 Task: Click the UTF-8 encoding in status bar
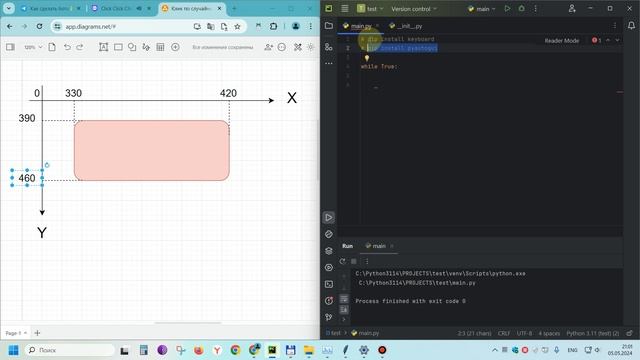coord(524,333)
